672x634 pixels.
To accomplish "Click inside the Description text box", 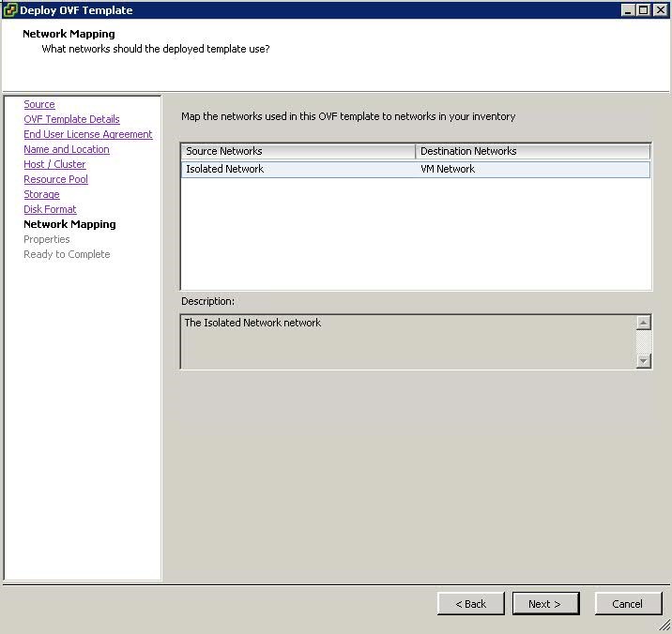I will pyautogui.click(x=408, y=341).
